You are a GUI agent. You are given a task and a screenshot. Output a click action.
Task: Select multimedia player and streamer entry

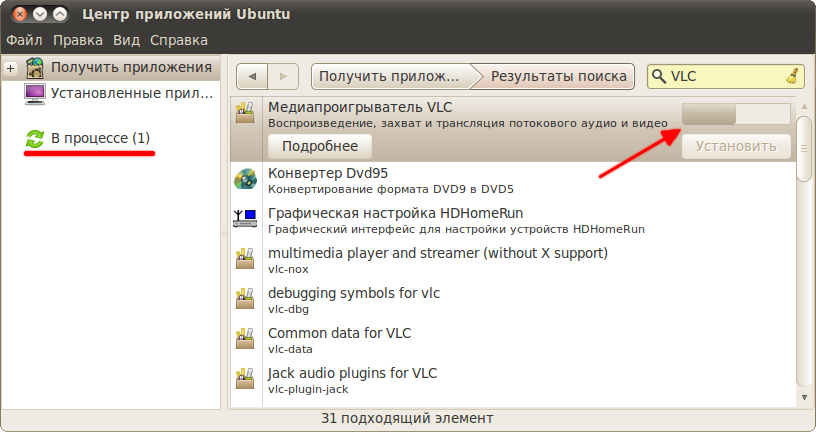pos(513,260)
